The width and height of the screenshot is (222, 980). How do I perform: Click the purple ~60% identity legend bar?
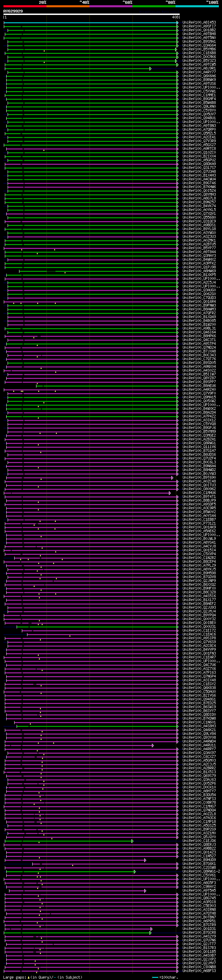point(111,6)
